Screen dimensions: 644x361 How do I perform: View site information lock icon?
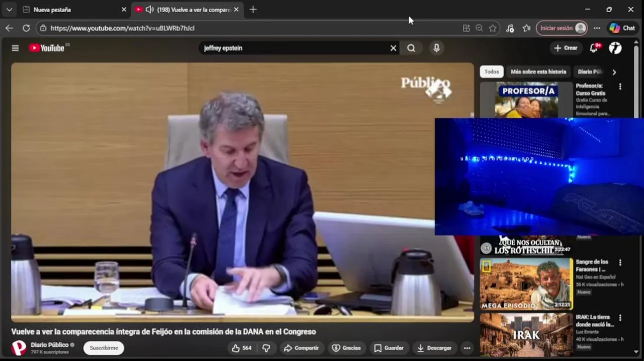tap(43, 28)
